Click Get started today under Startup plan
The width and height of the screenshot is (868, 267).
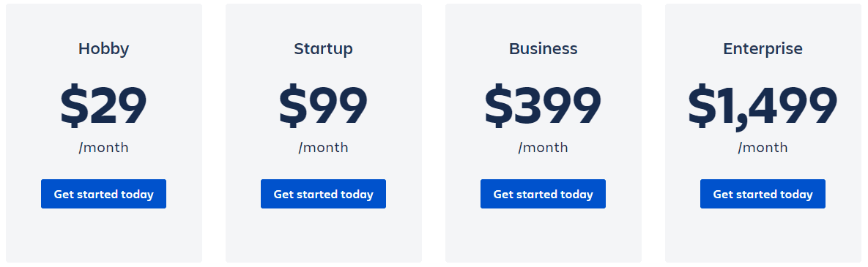(323, 194)
